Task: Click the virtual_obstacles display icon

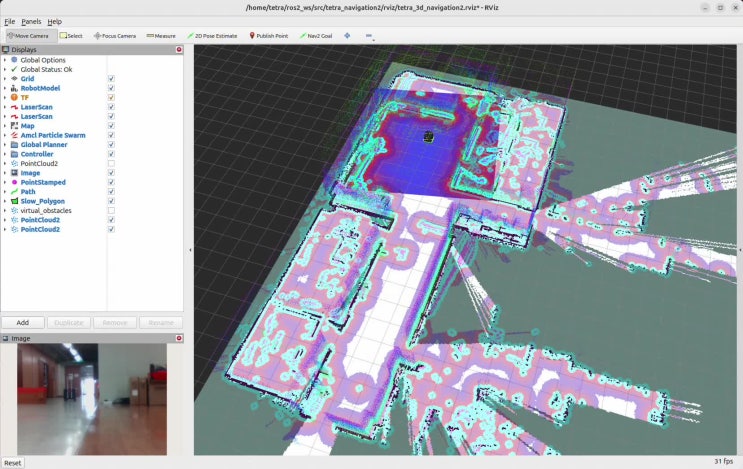Action: point(14,210)
